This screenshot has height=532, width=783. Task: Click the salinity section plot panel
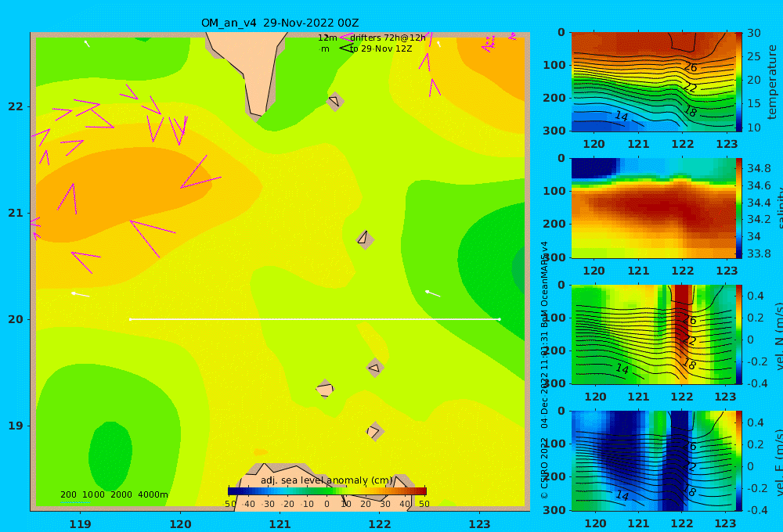653,208
